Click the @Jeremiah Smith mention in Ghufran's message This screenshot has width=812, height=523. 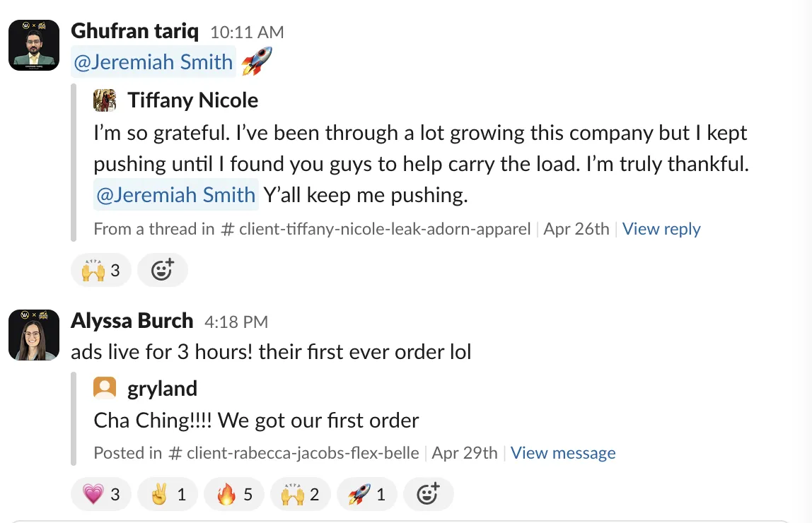tap(153, 61)
